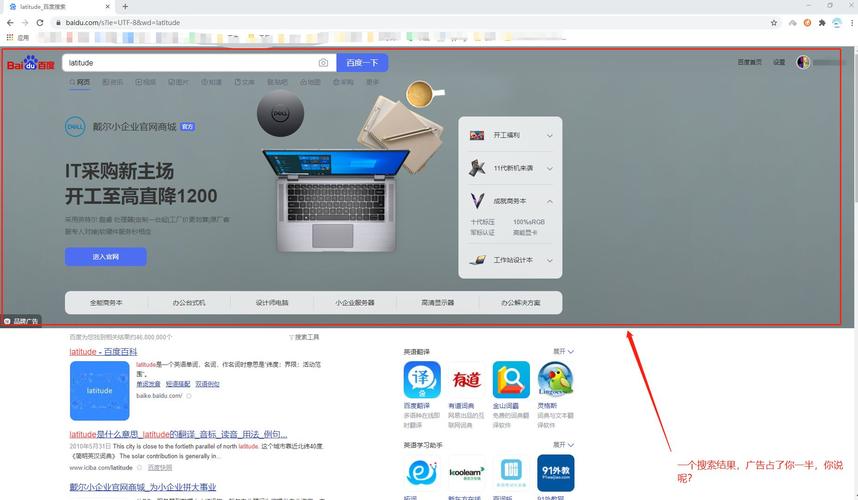This screenshot has height=500, width=858.
Task: Open the 灵格斯 parrot app icon
Action: pyautogui.click(x=555, y=380)
